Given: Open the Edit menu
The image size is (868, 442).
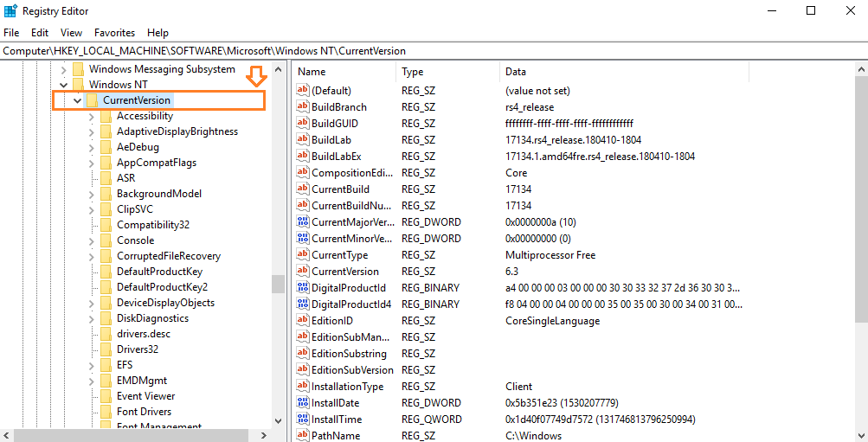Looking at the screenshot, I should click(40, 33).
